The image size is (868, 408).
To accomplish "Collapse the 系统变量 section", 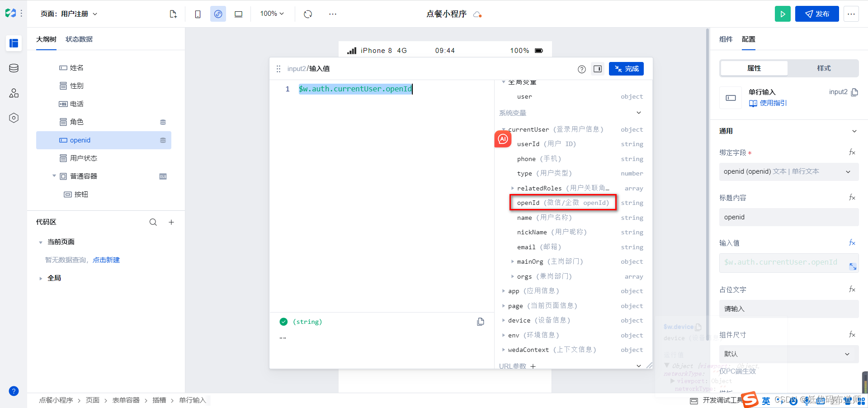I will (639, 113).
